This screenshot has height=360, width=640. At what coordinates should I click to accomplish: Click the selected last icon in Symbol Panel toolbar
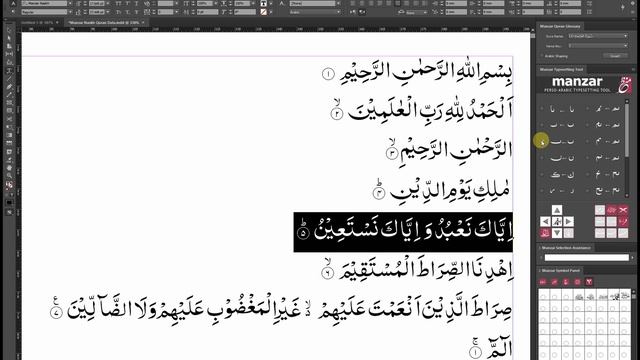(x=589, y=282)
